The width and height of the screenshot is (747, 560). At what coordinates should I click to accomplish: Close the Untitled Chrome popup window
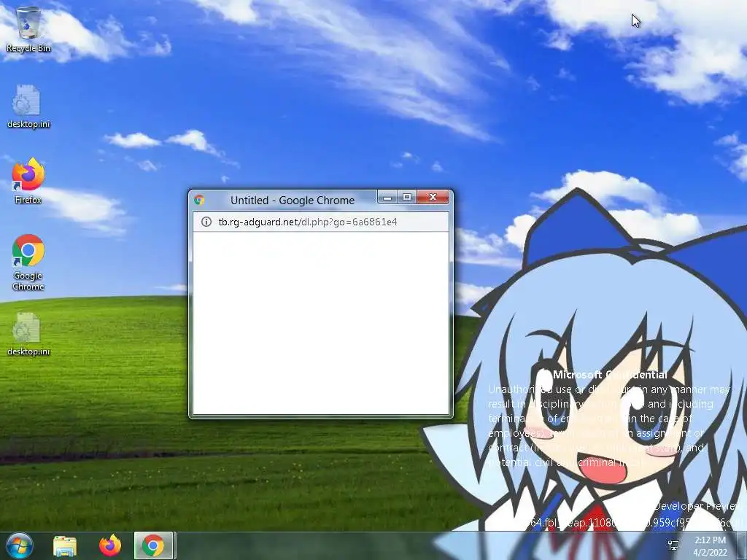(x=433, y=197)
